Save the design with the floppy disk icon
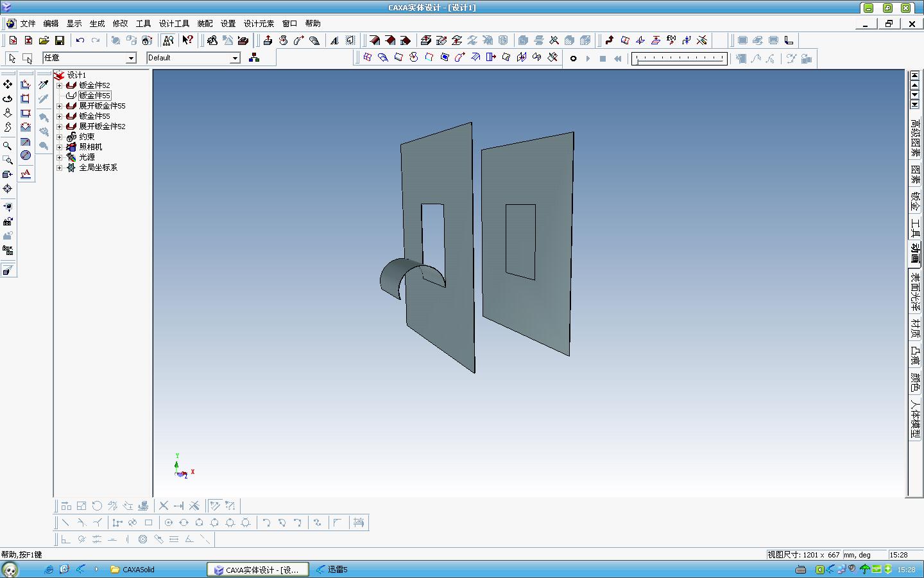Image resolution: width=924 pixels, height=578 pixels. (x=59, y=40)
